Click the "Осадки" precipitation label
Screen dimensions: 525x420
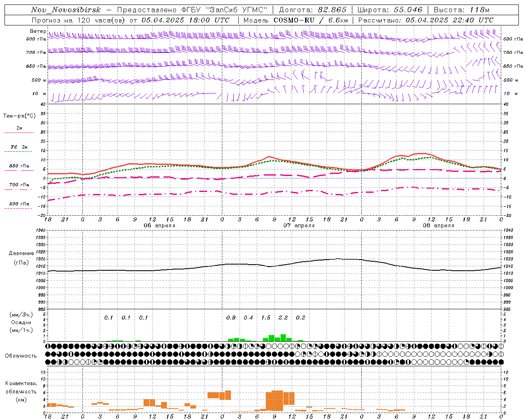pos(21,322)
